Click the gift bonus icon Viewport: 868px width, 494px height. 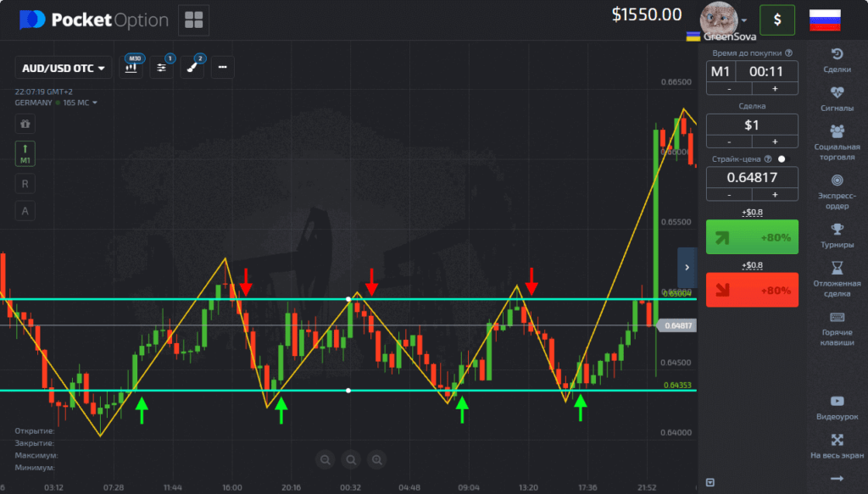click(25, 124)
